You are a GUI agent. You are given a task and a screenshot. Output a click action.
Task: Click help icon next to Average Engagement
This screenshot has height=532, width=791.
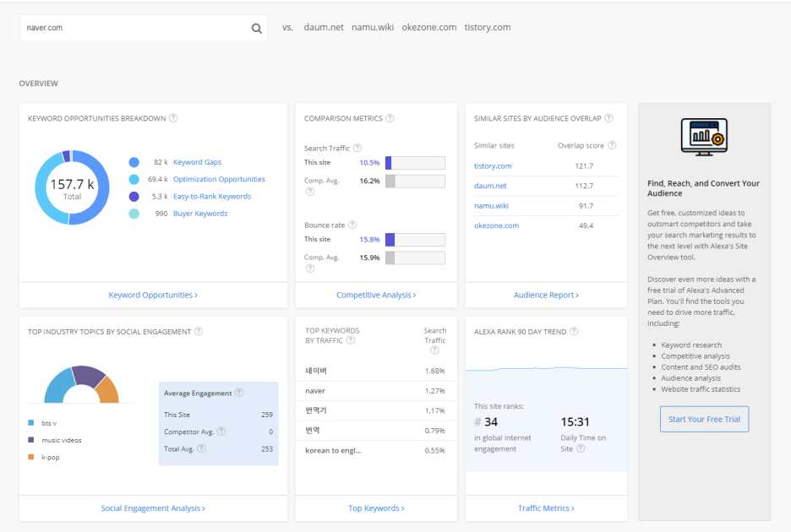click(x=239, y=393)
